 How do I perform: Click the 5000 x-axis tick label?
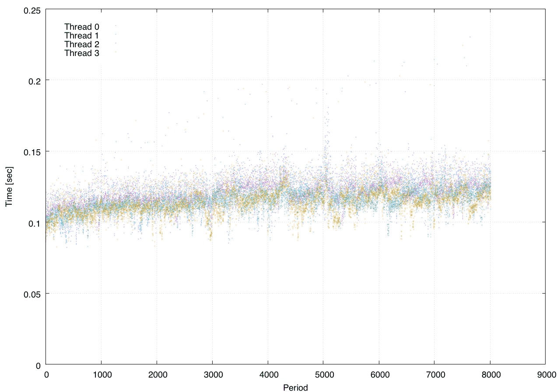[323, 375]
